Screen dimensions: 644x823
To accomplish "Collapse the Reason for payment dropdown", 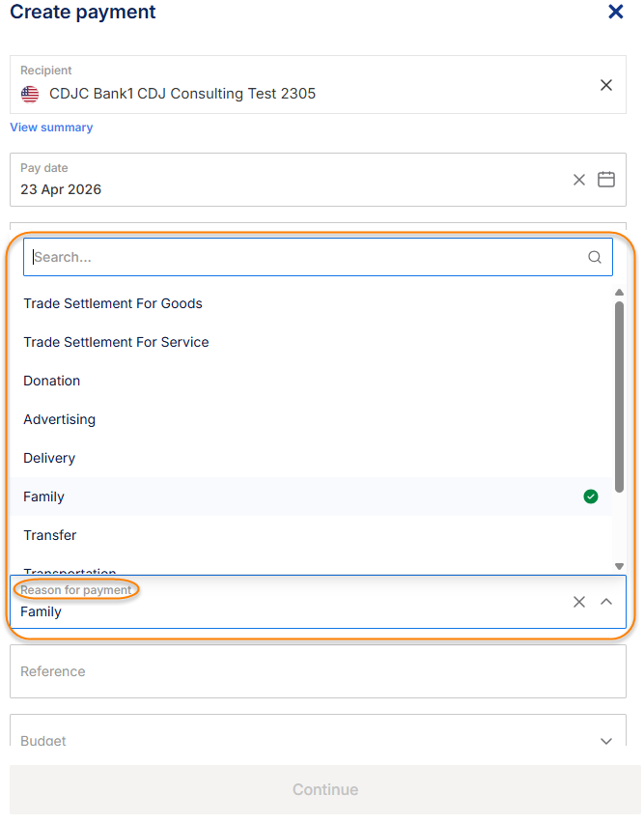I will click(606, 602).
